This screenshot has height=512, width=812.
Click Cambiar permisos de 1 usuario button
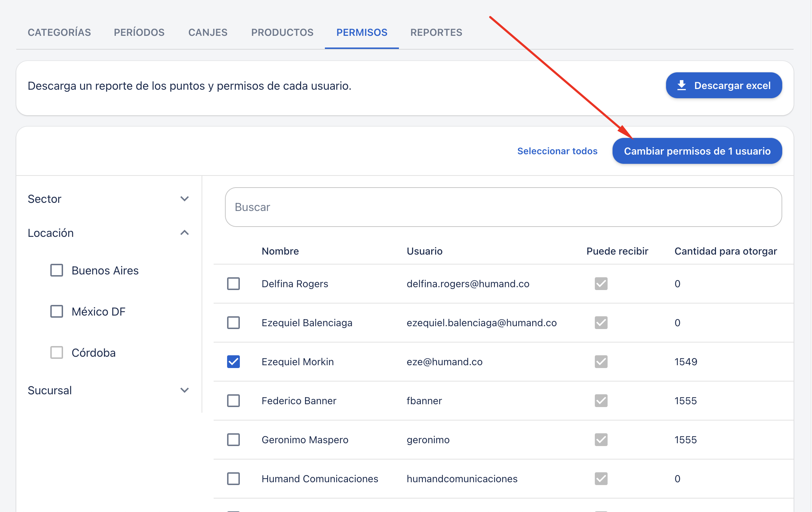pyautogui.click(x=697, y=151)
